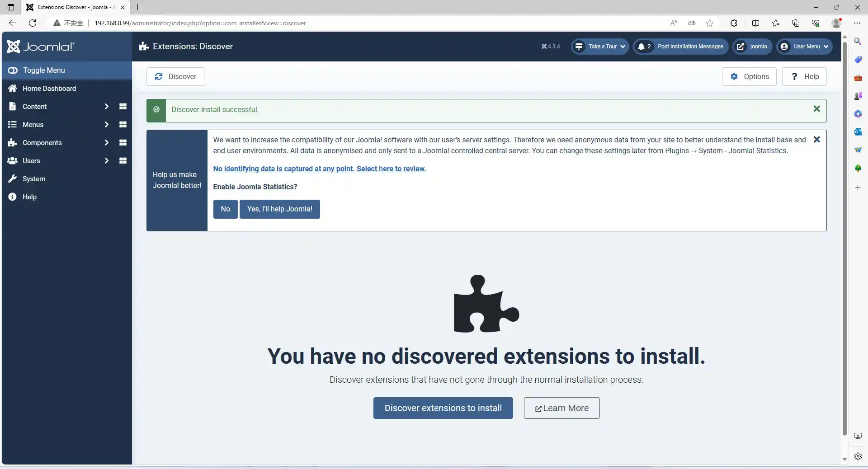Choose No for Joomla Statistics
This screenshot has width=868, height=469.
(225, 209)
